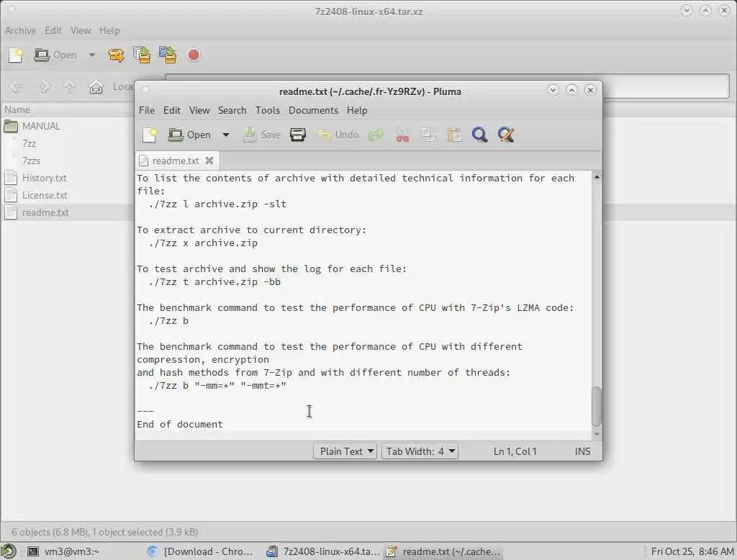This screenshot has width=737, height=560.
Task: Sort by the Name column header
Action: tap(68, 109)
